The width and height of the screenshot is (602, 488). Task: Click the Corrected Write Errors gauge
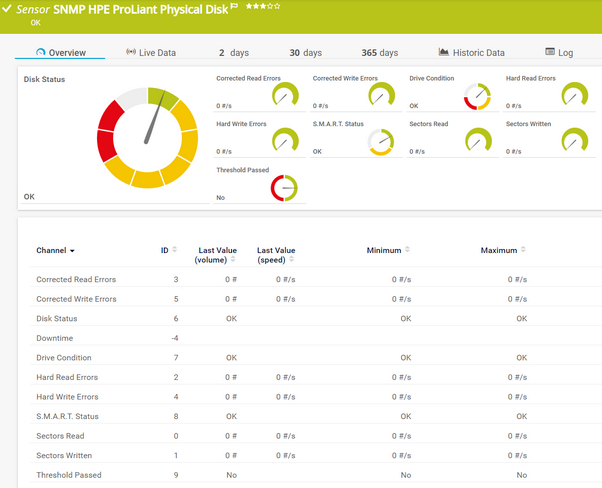pyautogui.click(x=380, y=96)
